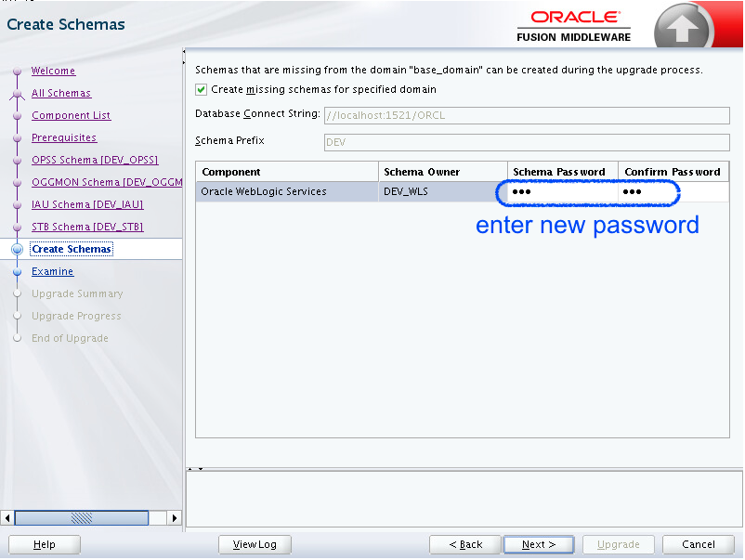Open the Welcome step link

[x=53, y=71]
